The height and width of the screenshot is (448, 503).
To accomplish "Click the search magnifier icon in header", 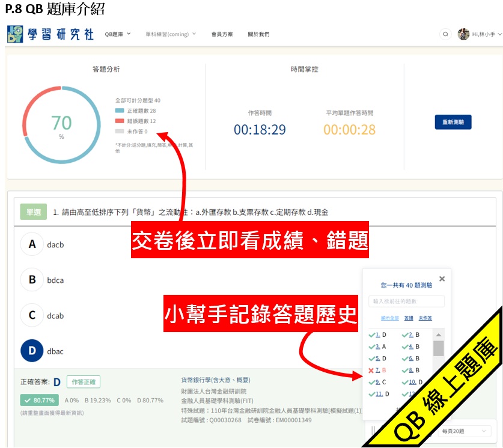I will tap(445, 34).
